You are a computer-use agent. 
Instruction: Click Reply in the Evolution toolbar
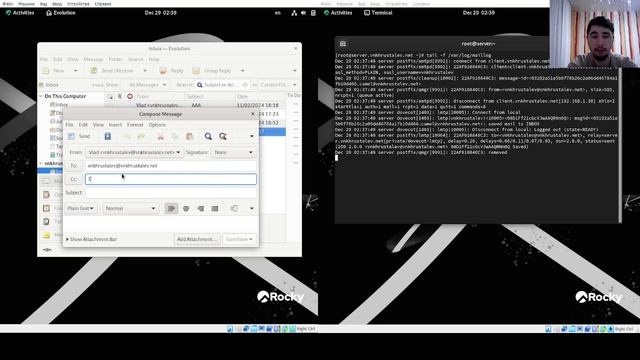click(172, 71)
